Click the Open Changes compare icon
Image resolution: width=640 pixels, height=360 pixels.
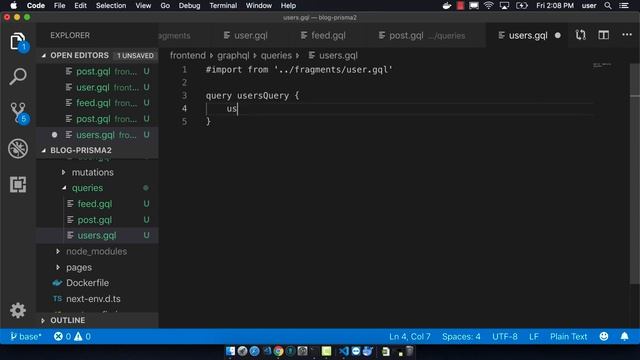pos(580,35)
